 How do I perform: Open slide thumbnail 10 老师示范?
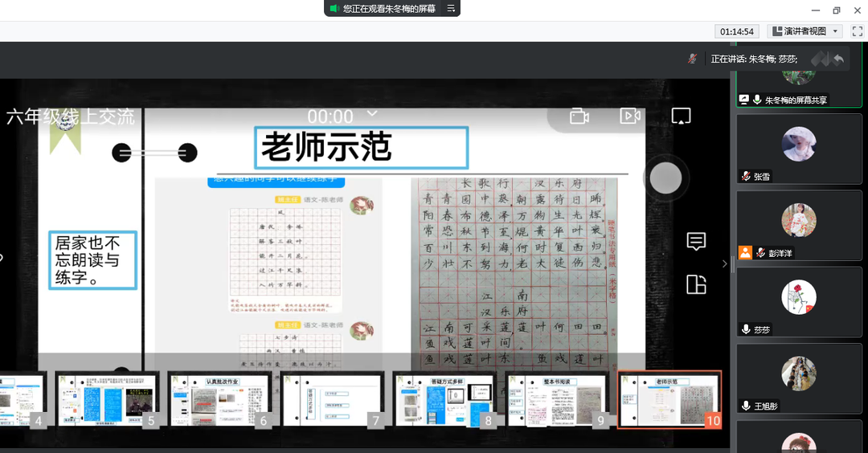(x=669, y=399)
